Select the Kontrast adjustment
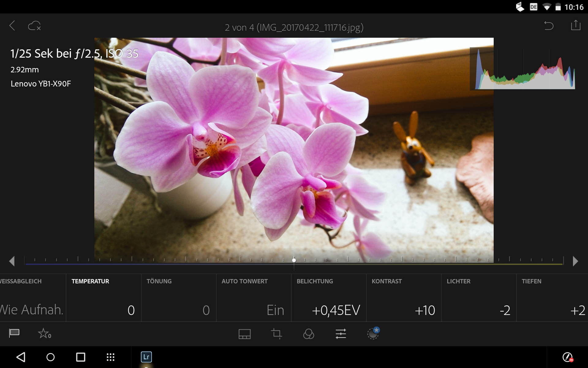The width and height of the screenshot is (588, 368). (x=403, y=298)
